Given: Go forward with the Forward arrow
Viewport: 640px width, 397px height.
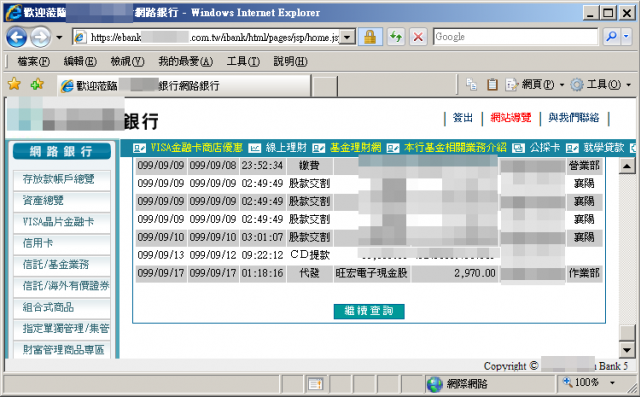Looking at the screenshot, I should click(41, 38).
